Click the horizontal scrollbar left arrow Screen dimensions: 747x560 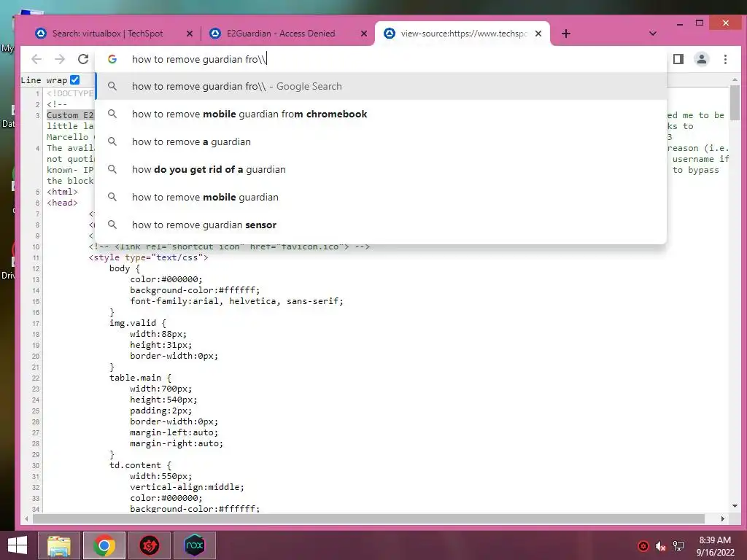pos(26,518)
